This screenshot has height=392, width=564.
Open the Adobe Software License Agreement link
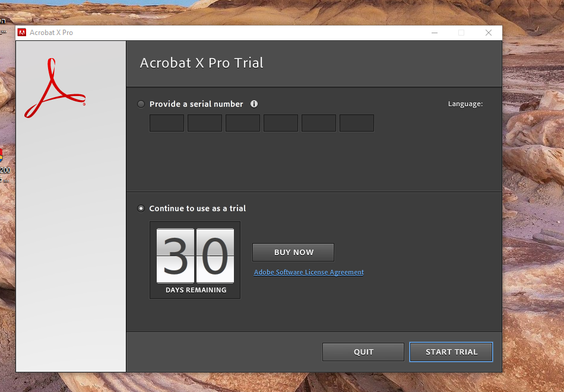click(x=309, y=272)
